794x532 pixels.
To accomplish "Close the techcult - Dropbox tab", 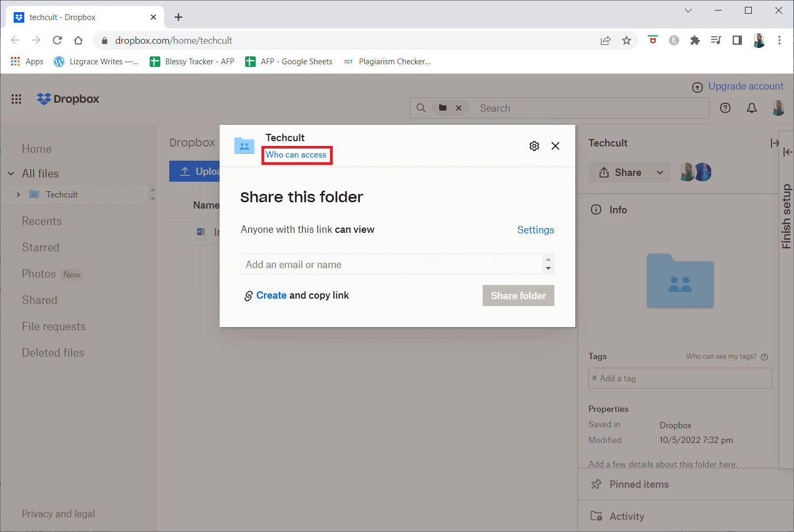I will pos(153,17).
